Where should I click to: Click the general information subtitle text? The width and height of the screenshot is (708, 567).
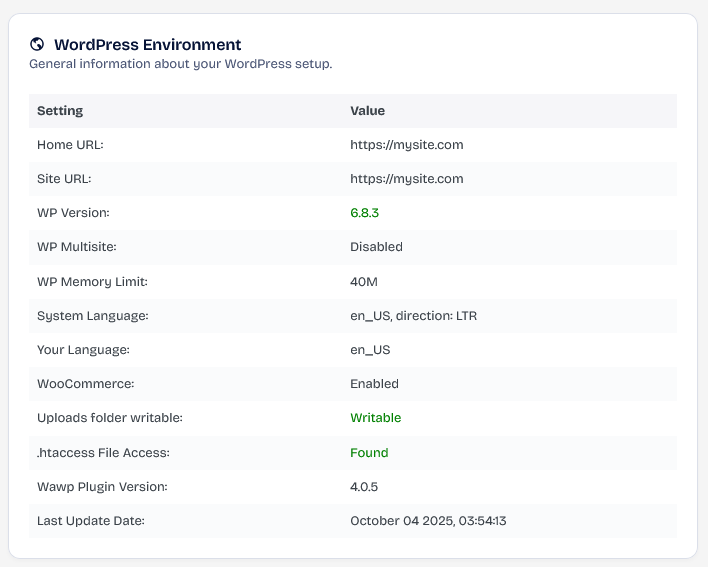point(180,64)
